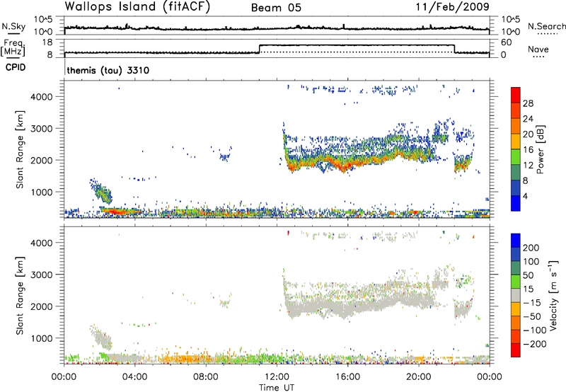Screen dimensions: 566x392
Task: Click the power panel Slant Range [km] label
Action: click(x=20, y=149)
